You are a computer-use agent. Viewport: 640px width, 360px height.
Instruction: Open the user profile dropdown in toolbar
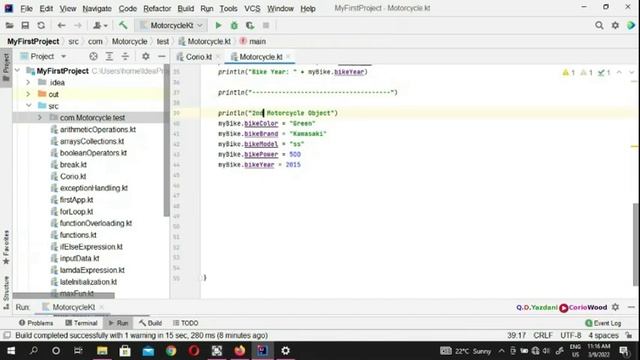[x=100, y=25]
